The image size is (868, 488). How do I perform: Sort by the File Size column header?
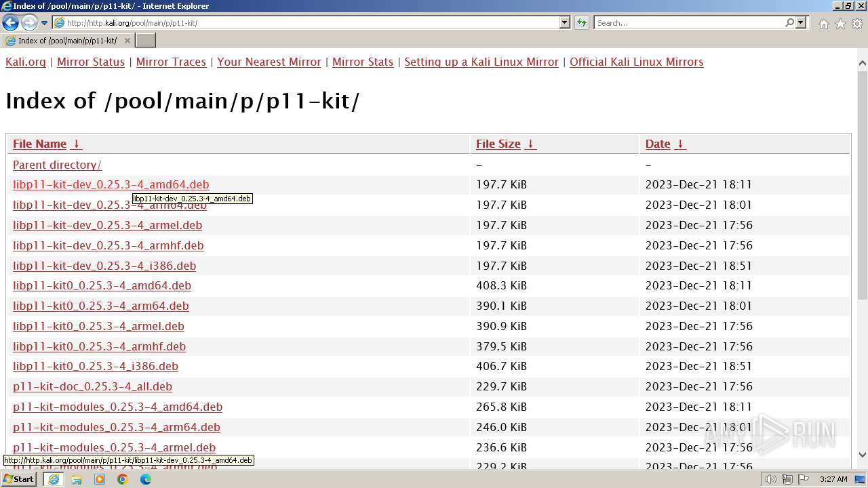click(x=498, y=144)
